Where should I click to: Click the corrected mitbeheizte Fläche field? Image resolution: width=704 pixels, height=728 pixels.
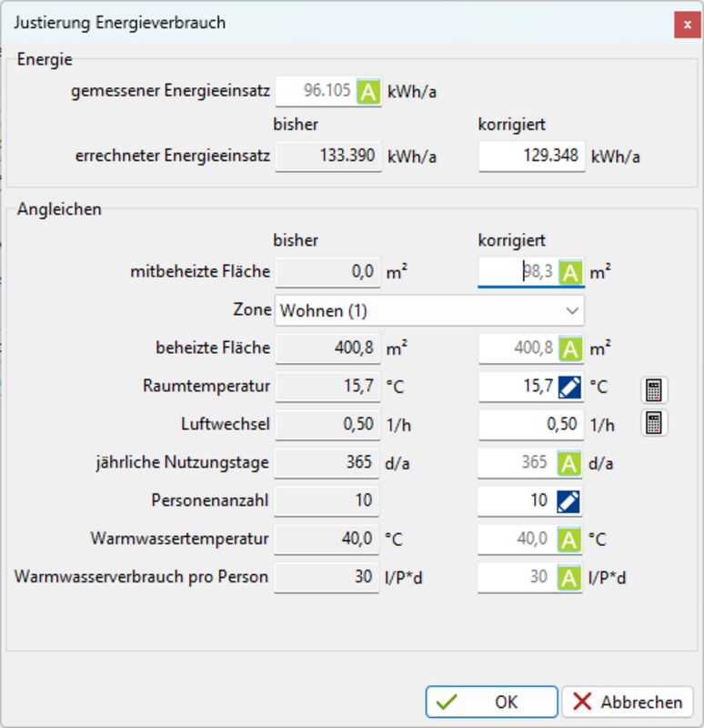point(517,271)
